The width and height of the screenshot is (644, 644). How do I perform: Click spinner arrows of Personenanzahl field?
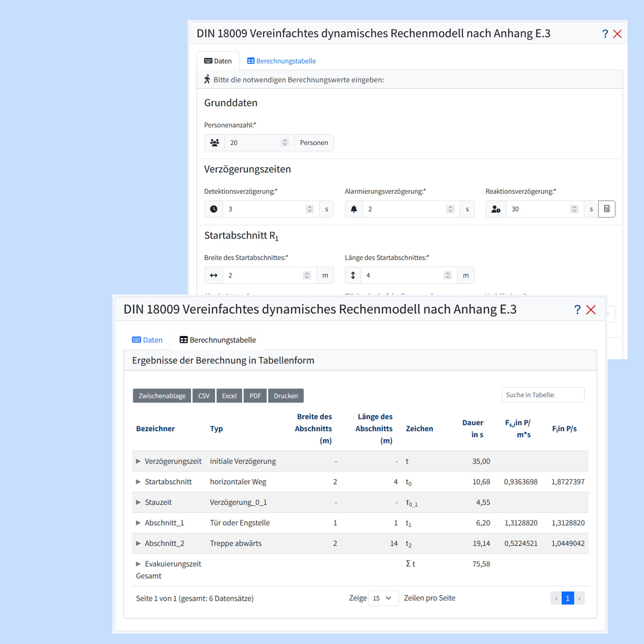(285, 143)
